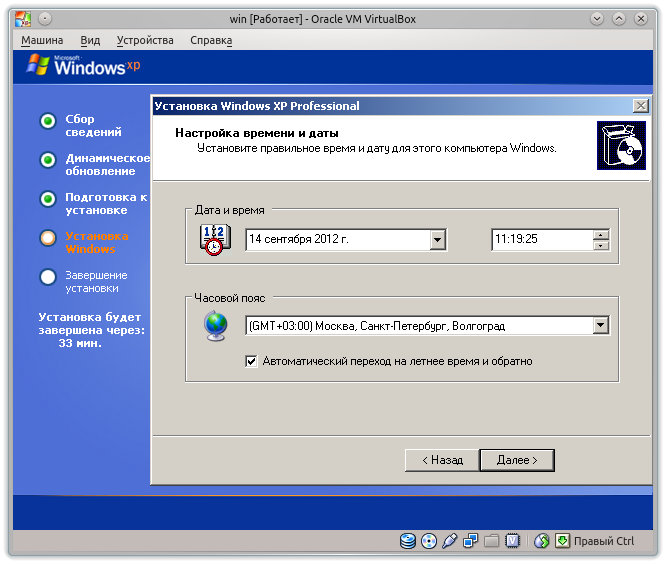Decrease time with the spinner down arrow
666x564 pixels.
(x=601, y=245)
